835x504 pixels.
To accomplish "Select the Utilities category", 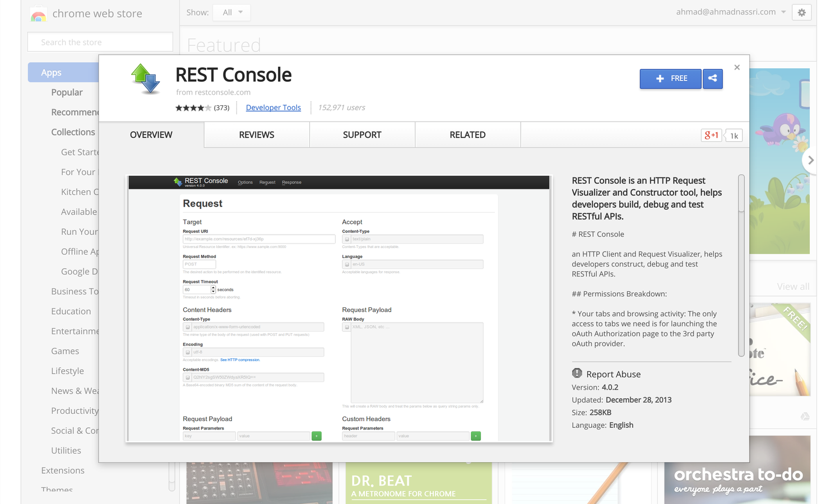I will [66, 450].
